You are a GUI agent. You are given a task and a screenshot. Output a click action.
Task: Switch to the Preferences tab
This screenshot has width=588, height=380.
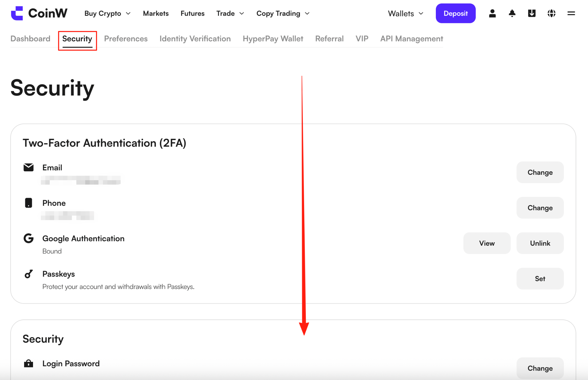pos(126,38)
